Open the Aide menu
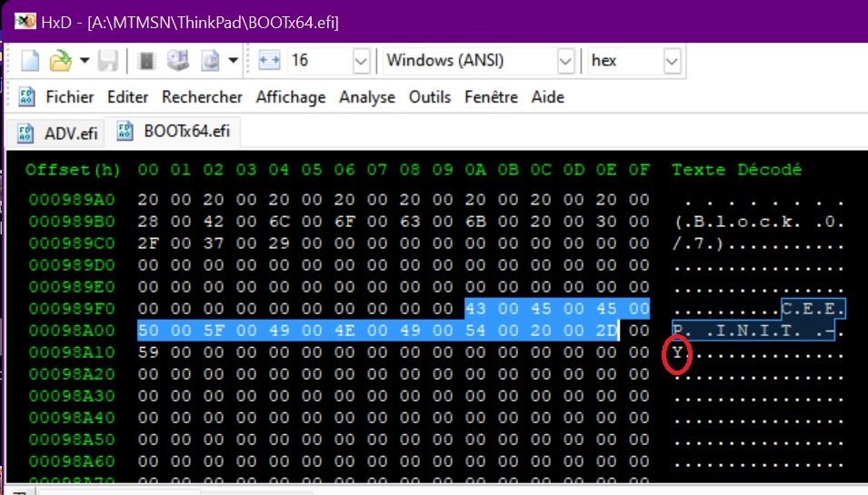This screenshot has width=868, height=495. click(547, 97)
